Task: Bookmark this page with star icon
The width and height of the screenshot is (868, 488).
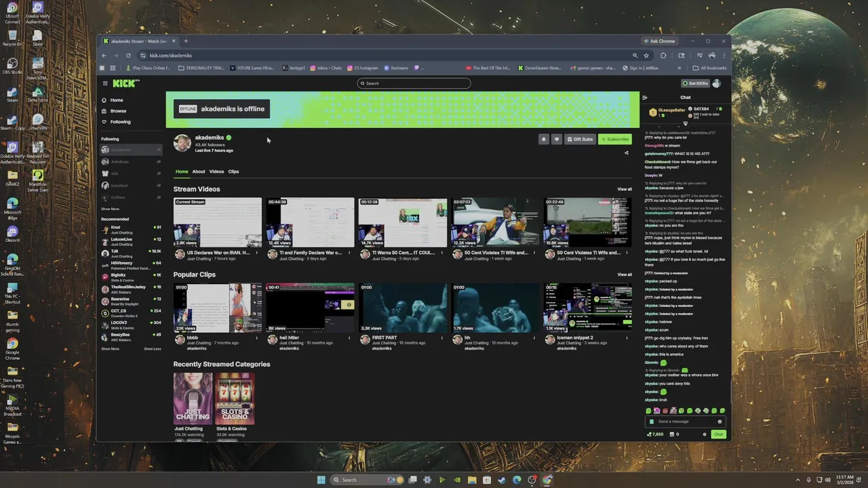Action: pos(646,56)
